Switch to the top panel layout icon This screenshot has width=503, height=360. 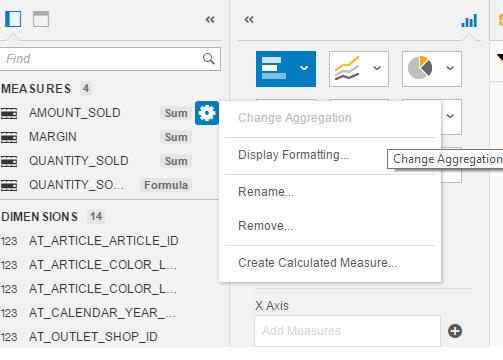(x=41, y=19)
